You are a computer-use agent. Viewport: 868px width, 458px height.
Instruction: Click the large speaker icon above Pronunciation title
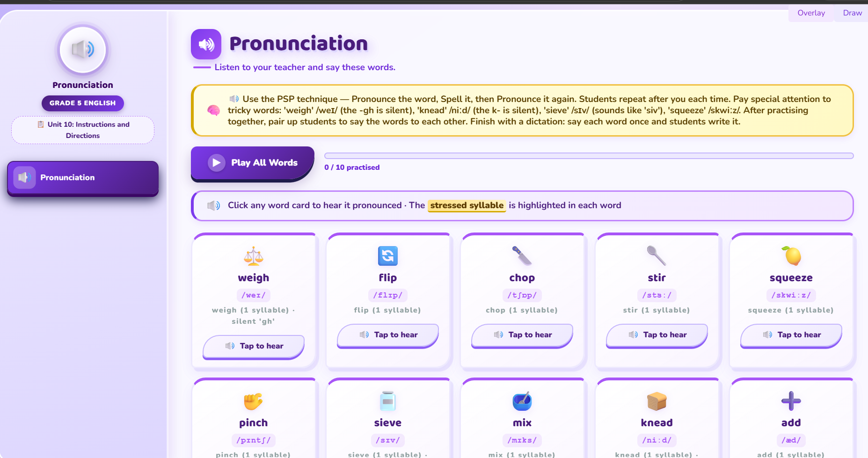click(83, 50)
